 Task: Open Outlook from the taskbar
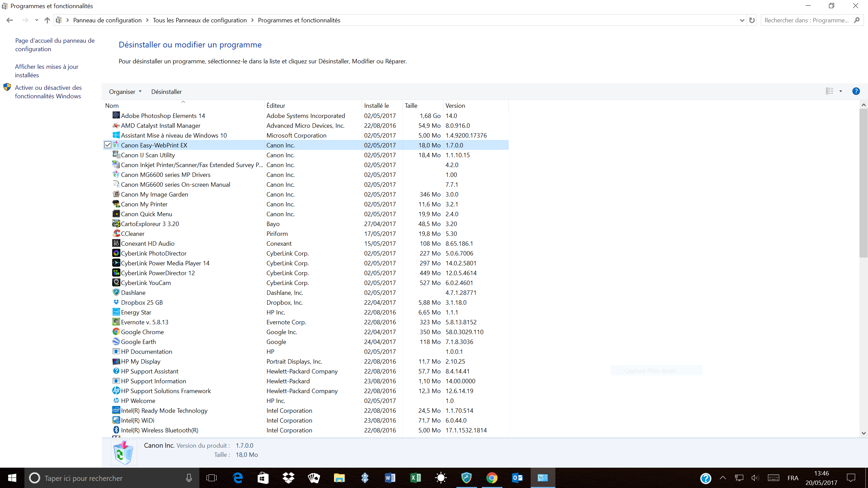click(517, 478)
